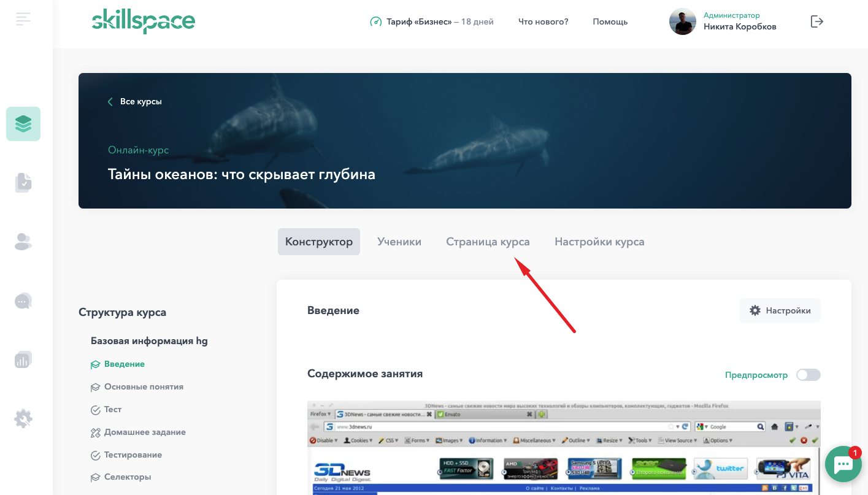
Task: Open the "Помощь" help link
Action: click(x=610, y=21)
